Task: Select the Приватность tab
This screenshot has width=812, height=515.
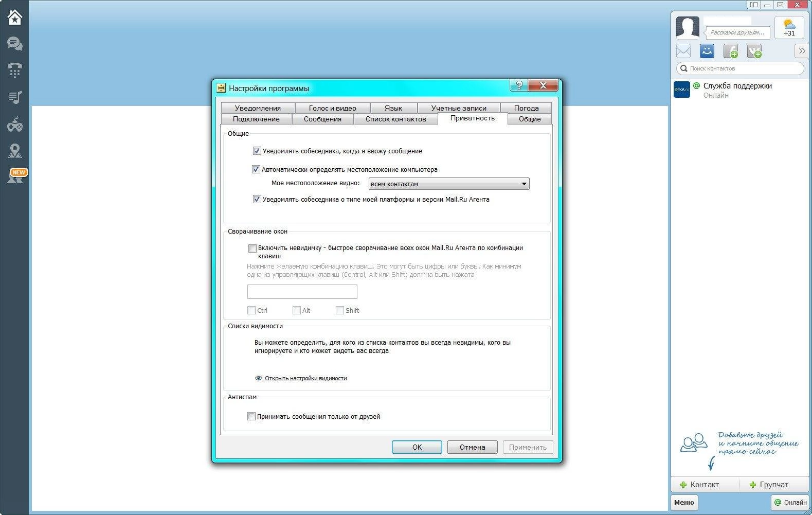Action: [x=472, y=118]
